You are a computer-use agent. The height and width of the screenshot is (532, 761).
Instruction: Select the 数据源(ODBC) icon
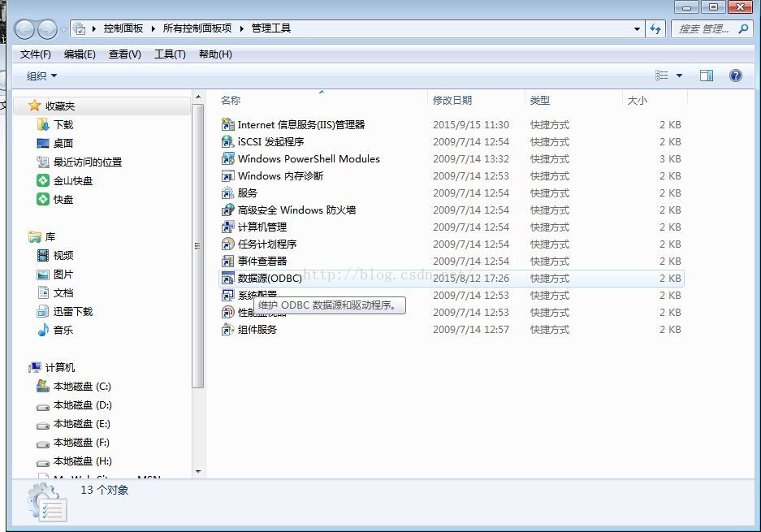pos(227,278)
